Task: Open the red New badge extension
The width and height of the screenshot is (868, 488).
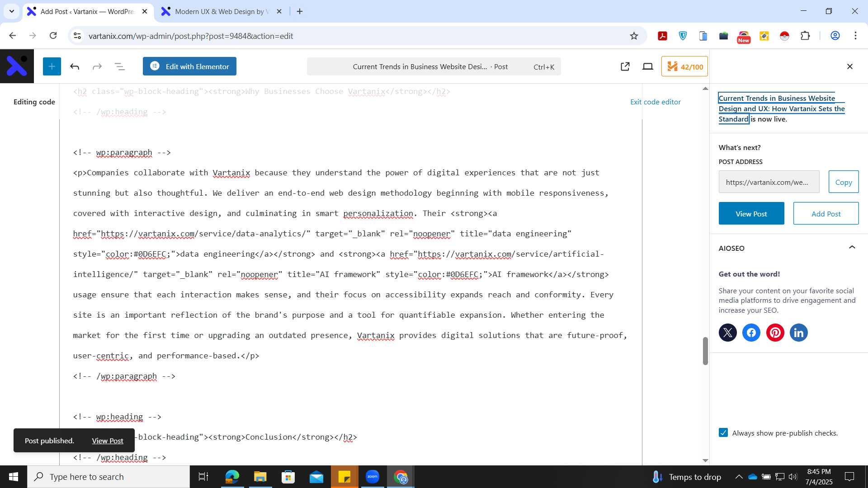Action: coord(744,37)
